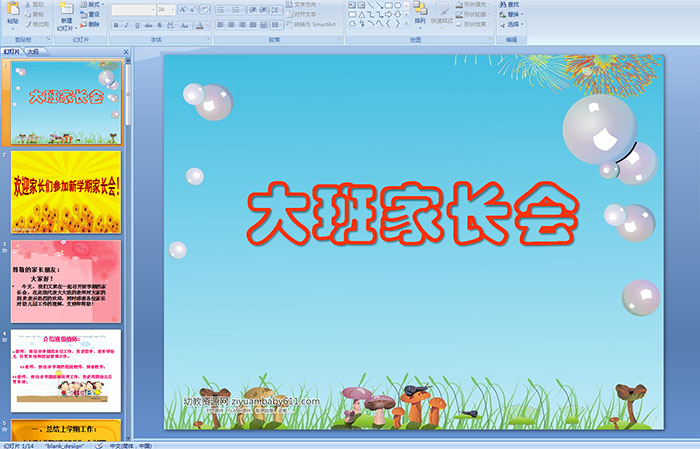Open the Change Case (Aa) dropdown

coord(185,25)
